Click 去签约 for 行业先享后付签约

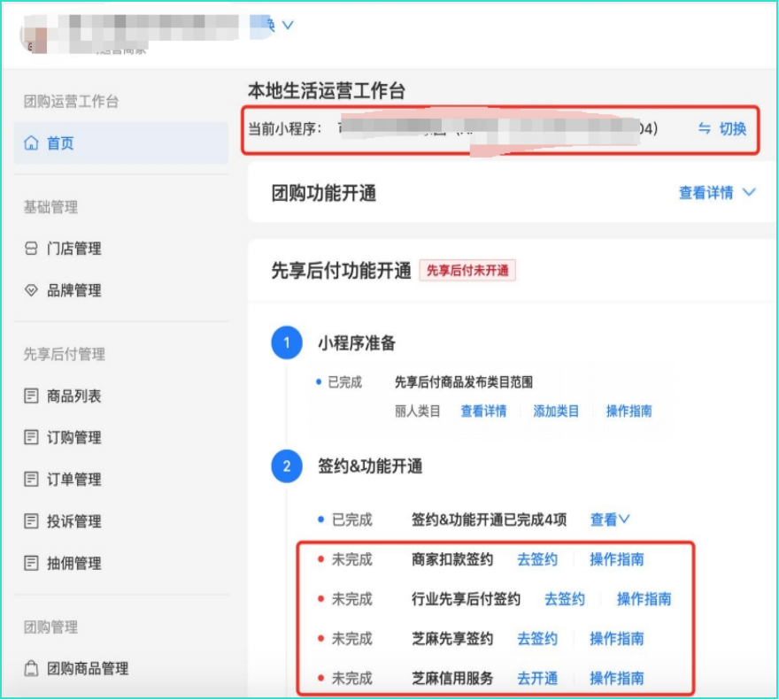[x=564, y=599]
